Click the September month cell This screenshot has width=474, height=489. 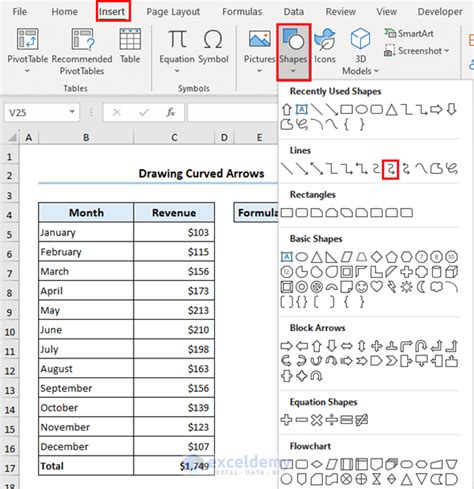tap(86, 388)
